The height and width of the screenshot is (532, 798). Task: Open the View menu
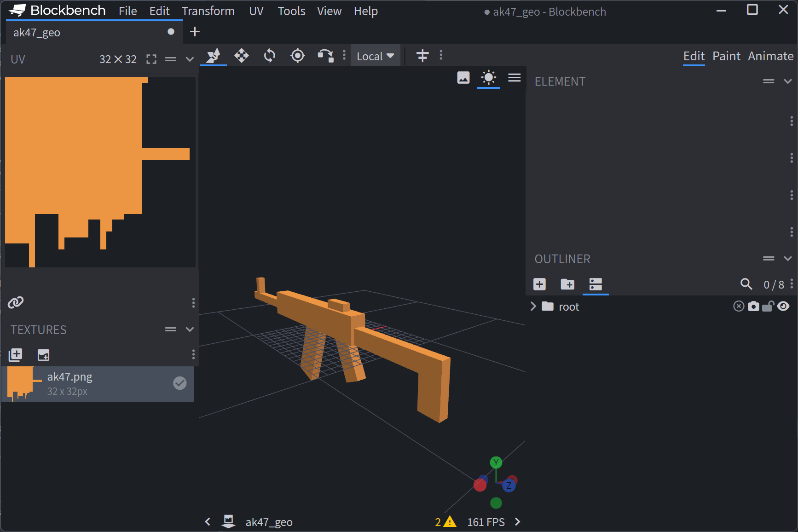click(x=329, y=11)
